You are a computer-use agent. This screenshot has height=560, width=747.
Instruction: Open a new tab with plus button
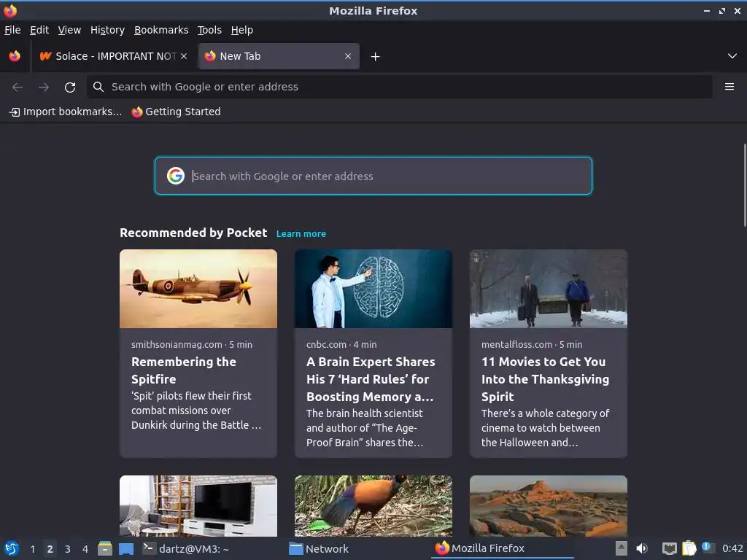click(376, 57)
